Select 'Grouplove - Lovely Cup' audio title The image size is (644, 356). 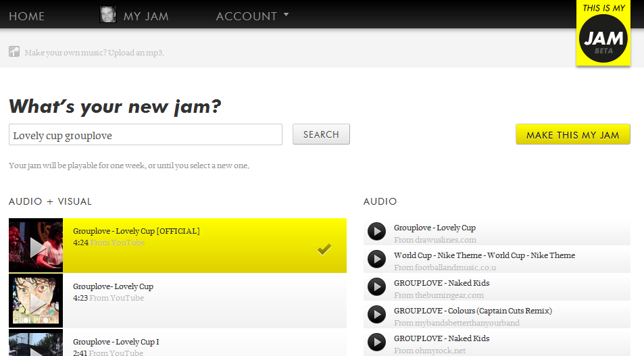coord(435,228)
